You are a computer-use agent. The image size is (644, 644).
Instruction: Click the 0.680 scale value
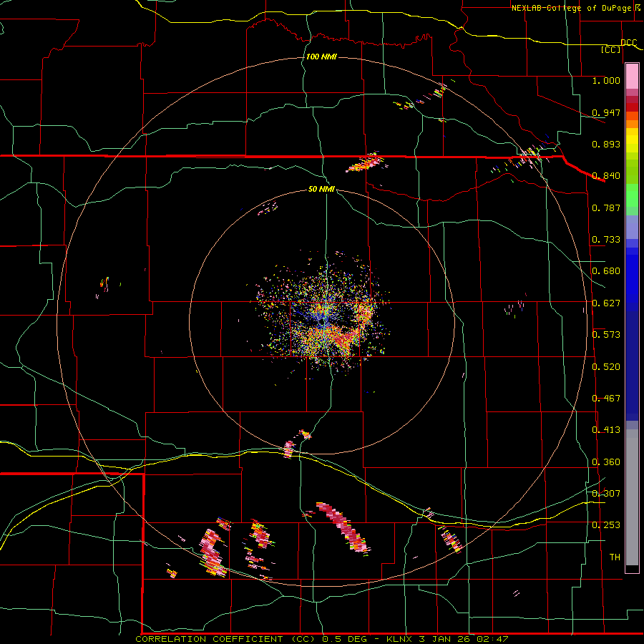coord(606,271)
